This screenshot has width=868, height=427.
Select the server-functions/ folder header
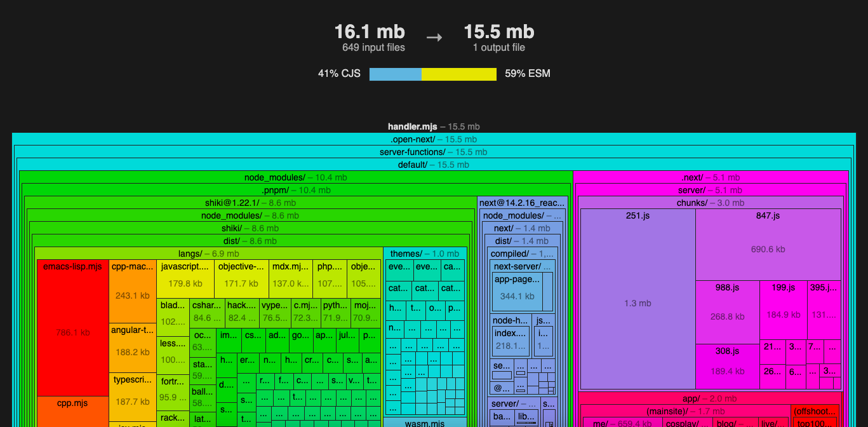434,152
